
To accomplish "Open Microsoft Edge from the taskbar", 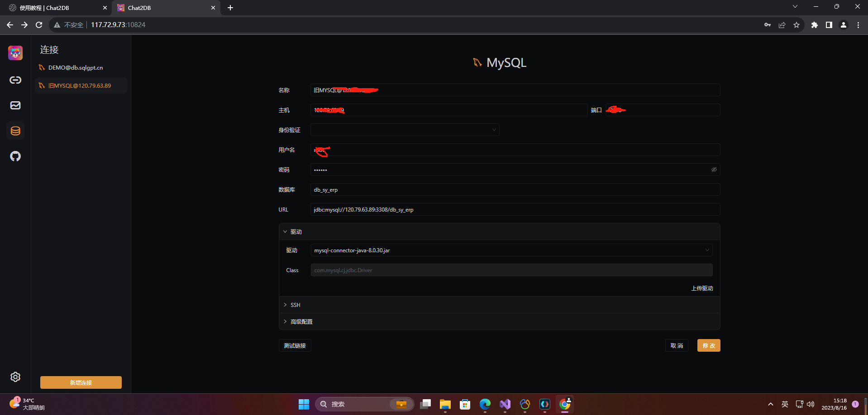I will tap(485, 404).
